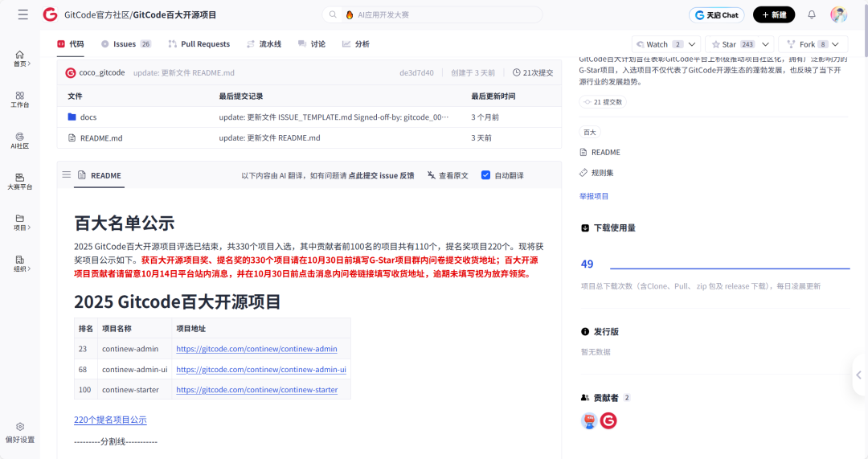Click 查看原文 to view original text
Image resolution: width=868 pixels, height=459 pixels.
click(x=448, y=175)
